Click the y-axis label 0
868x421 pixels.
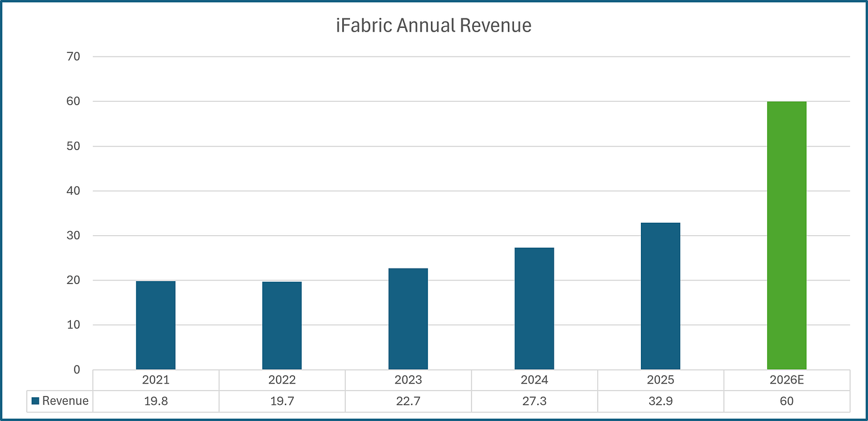77,370
